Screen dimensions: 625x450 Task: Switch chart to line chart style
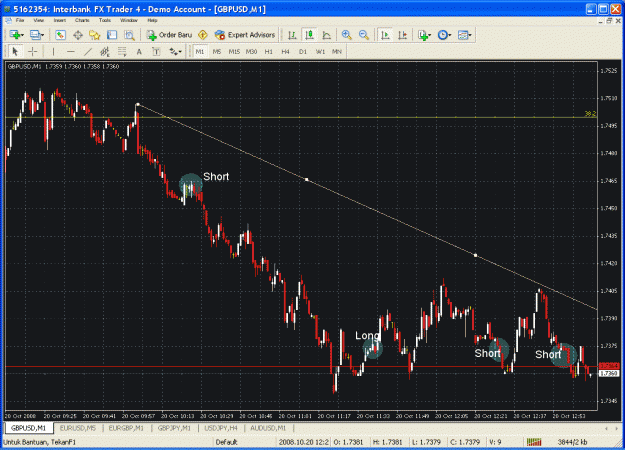tap(326, 35)
